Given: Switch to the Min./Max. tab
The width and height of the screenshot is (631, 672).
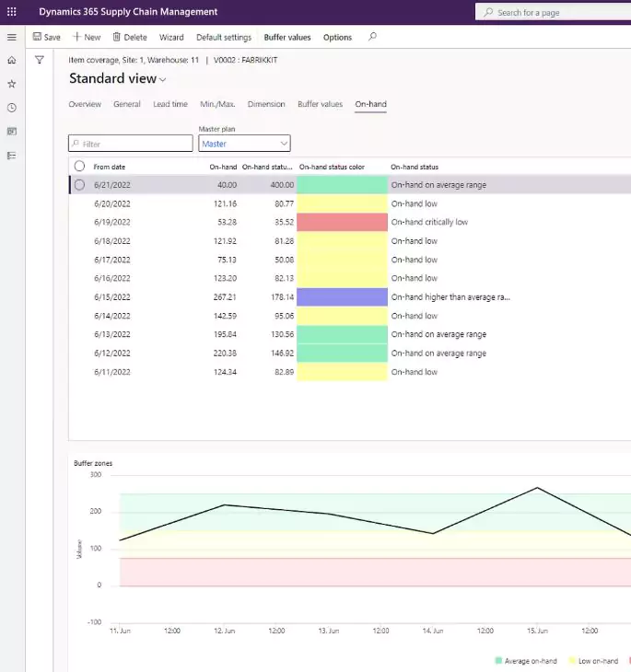Looking at the screenshot, I should pyautogui.click(x=217, y=104).
